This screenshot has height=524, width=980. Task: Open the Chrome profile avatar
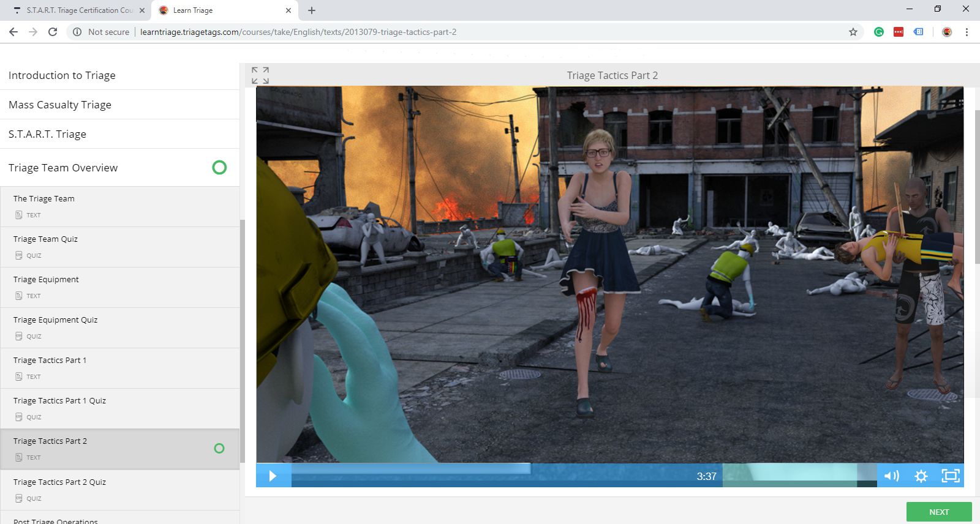tap(947, 32)
